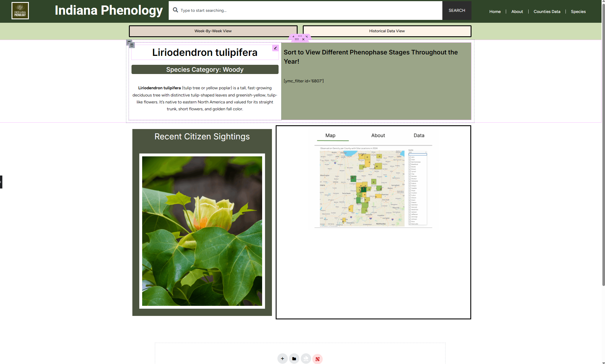
Task: Click the SEARCH button
Action: click(457, 10)
